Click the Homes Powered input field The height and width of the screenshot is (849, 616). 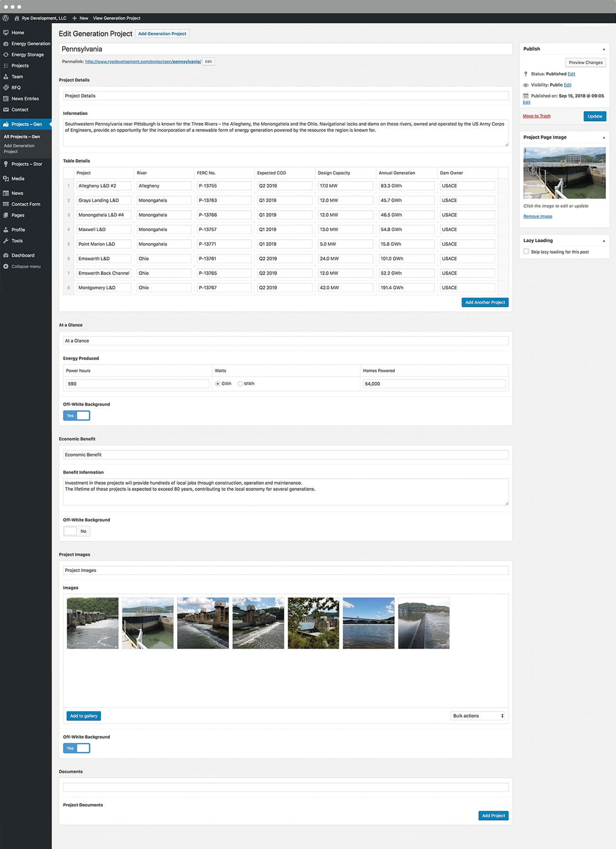pos(434,384)
